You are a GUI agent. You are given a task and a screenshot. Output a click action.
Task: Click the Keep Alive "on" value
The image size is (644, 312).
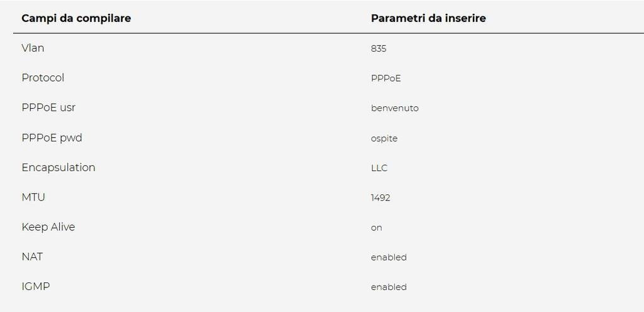(376, 228)
